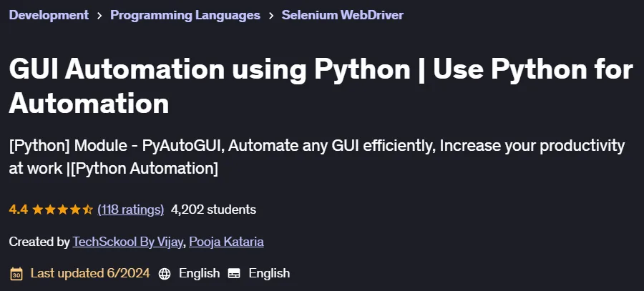Click the course title GUI Automation using Python
The height and width of the screenshot is (291, 644).
[x=321, y=87]
